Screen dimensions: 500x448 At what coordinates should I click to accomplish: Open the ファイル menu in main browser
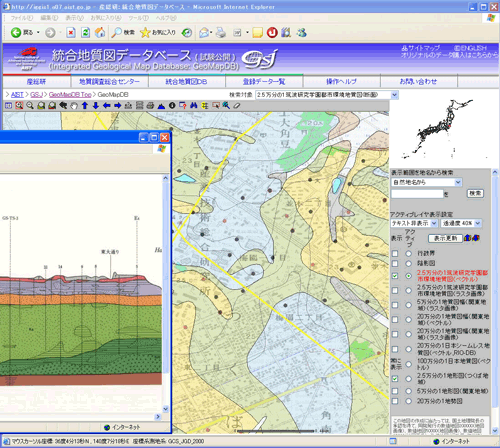point(21,18)
